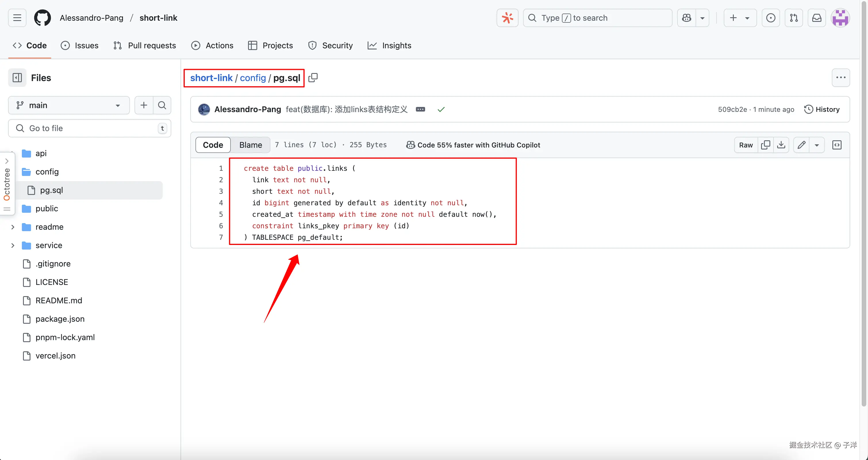This screenshot has width=868, height=460.
Task: Expand the readme folder
Action: [13, 227]
